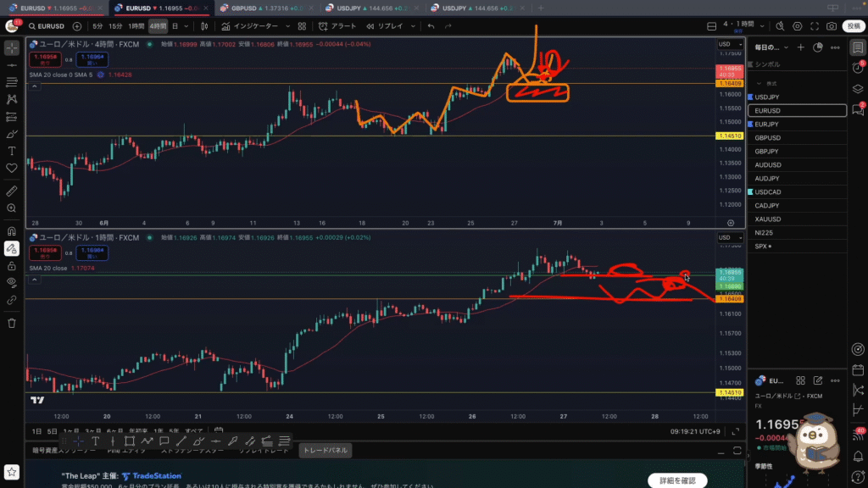Screen dimensions: 868x488
Task: Open the indicator templates grid icon
Action: [302, 26]
